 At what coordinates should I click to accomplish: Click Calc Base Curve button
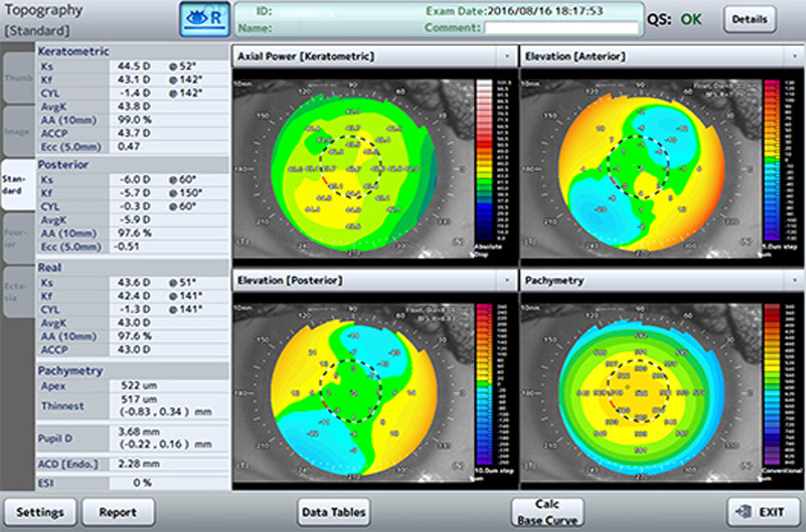coord(547,512)
